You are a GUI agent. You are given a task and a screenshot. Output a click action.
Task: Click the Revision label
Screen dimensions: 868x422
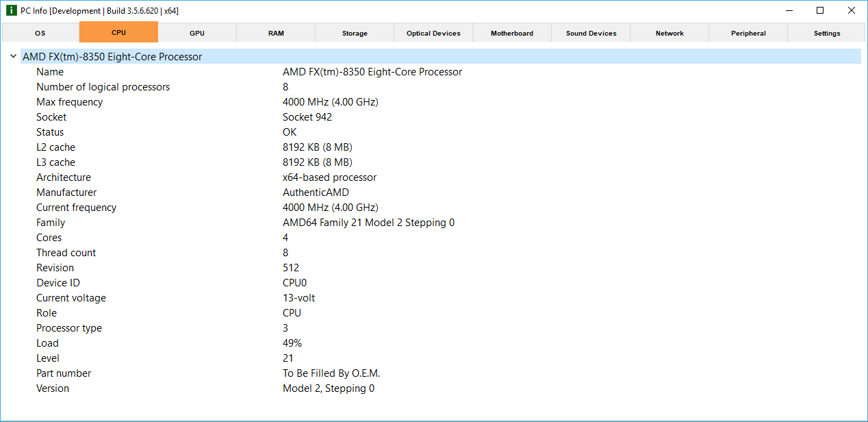pos(55,268)
